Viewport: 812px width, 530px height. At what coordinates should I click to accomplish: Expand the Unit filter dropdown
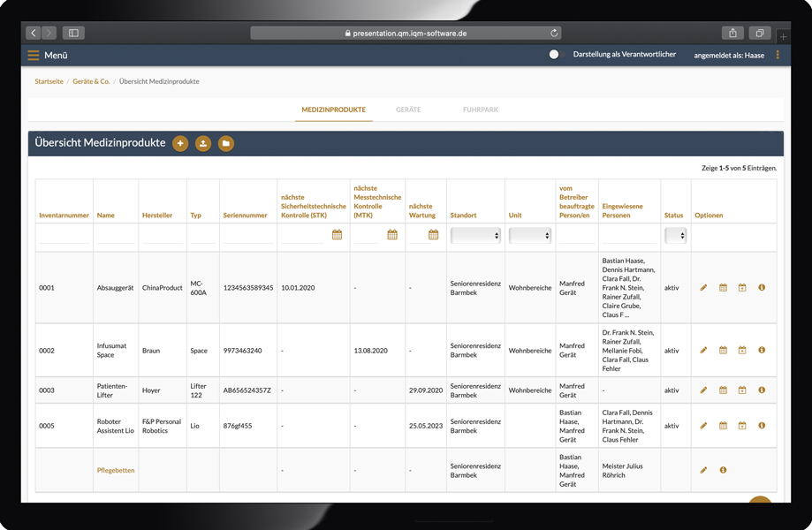click(529, 236)
